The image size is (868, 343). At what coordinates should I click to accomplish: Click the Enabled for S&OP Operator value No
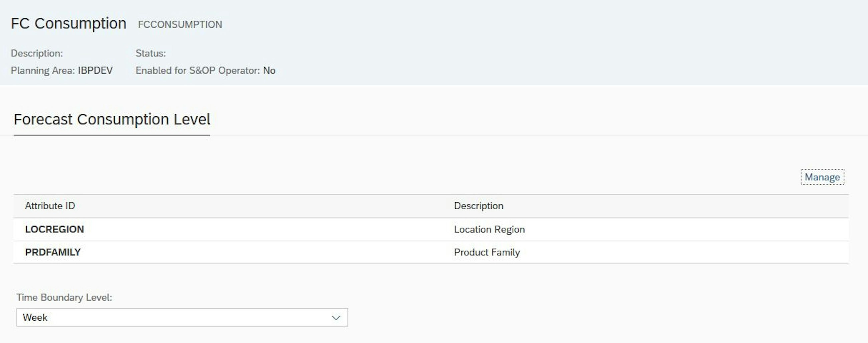[x=269, y=71]
